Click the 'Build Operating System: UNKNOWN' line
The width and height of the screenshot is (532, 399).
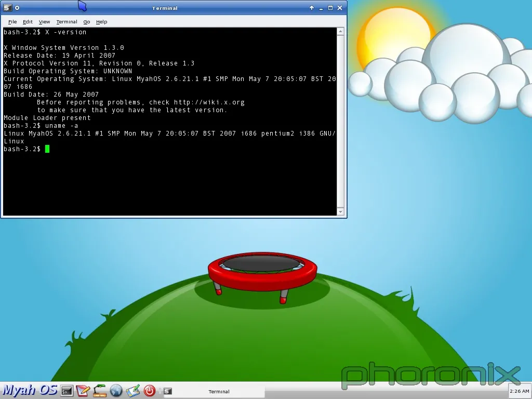coord(68,71)
